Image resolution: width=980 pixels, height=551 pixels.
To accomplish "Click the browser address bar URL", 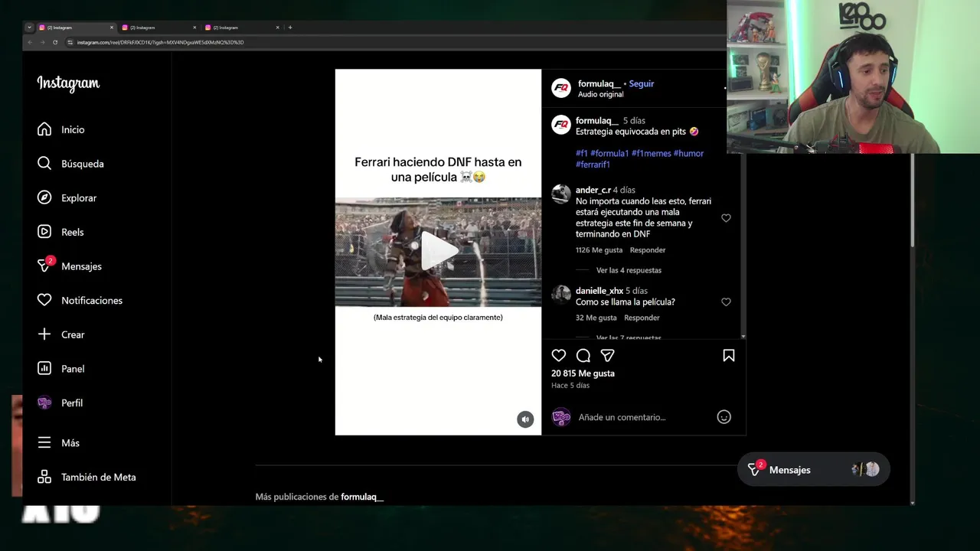I will coord(160,42).
